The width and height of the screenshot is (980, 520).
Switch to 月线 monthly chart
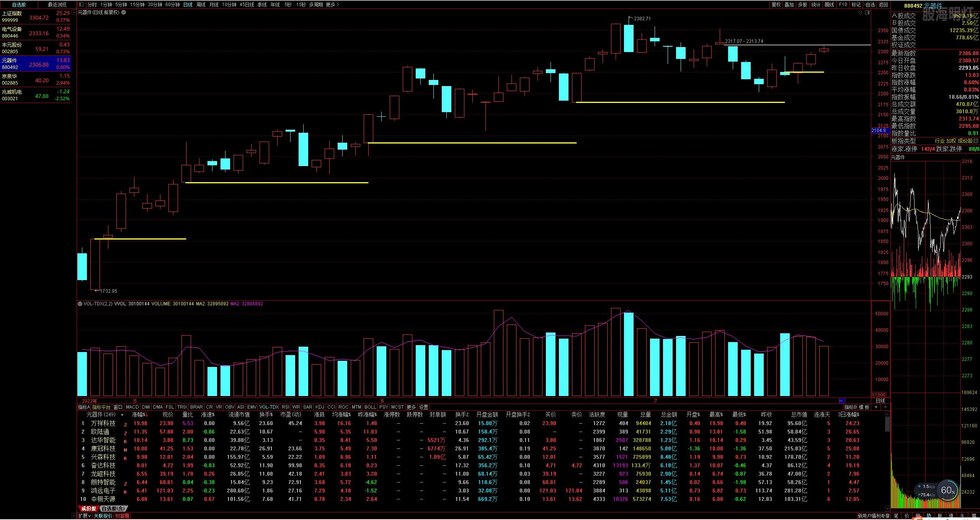214,5
